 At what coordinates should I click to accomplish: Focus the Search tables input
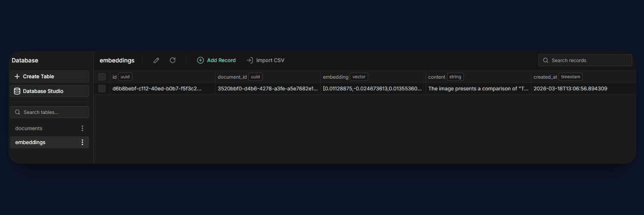point(54,112)
